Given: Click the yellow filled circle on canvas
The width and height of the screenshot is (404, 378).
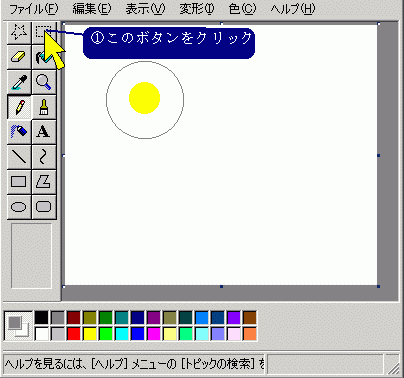Looking at the screenshot, I should (x=145, y=98).
